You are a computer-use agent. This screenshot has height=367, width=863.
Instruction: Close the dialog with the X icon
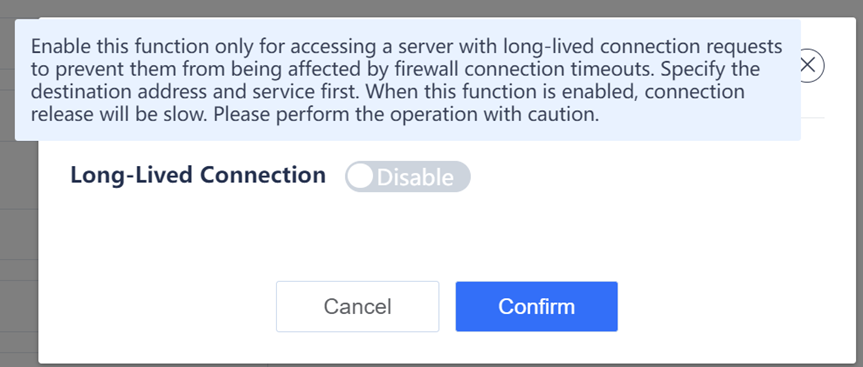click(807, 65)
